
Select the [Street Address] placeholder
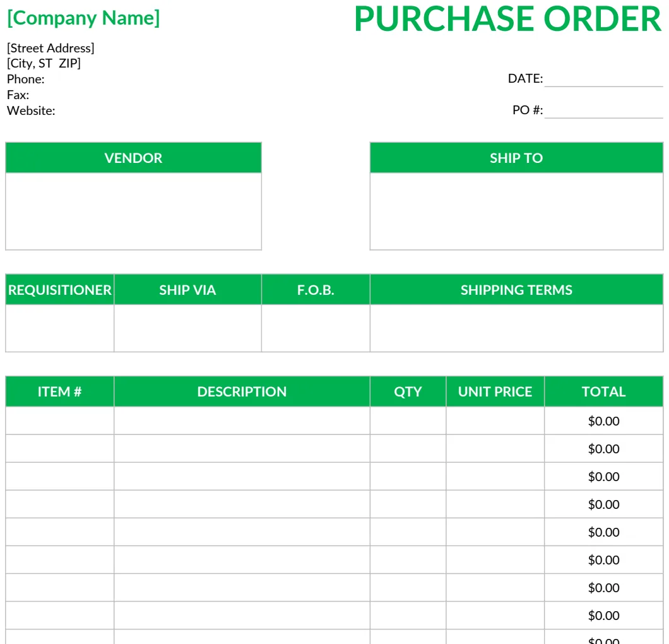click(50, 48)
